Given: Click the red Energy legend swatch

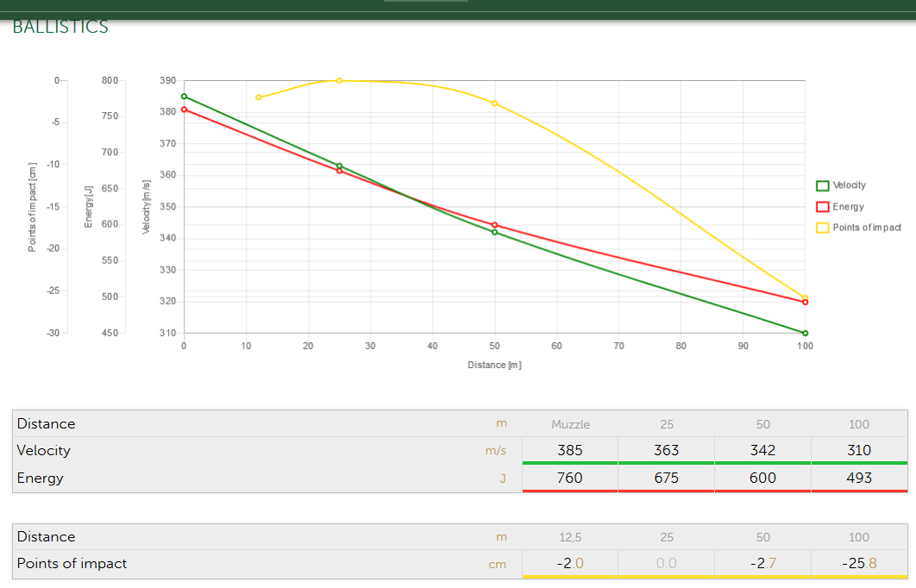Looking at the screenshot, I should click(x=823, y=207).
